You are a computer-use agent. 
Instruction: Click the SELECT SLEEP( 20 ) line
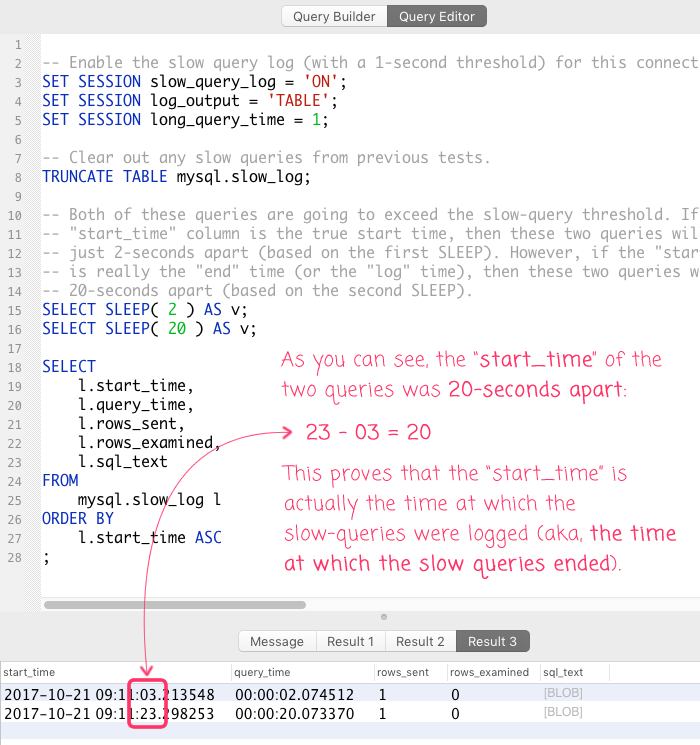click(x=148, y=328)
